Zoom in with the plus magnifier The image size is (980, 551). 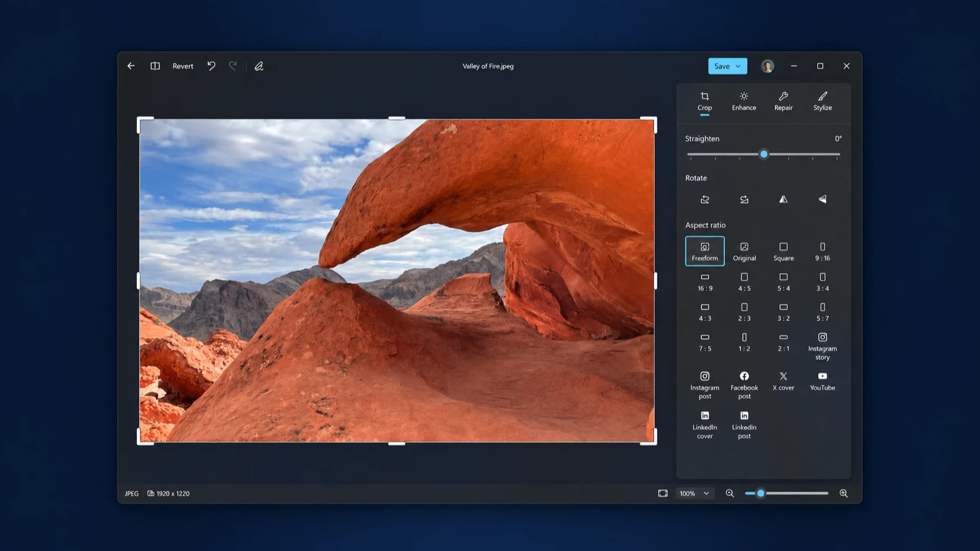point(844,493)
